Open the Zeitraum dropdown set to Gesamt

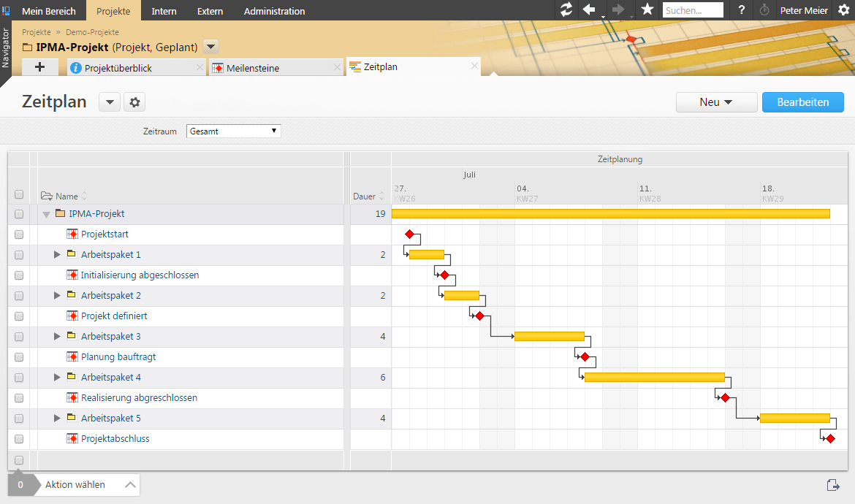pyautogui.click(x=233, y=131)
